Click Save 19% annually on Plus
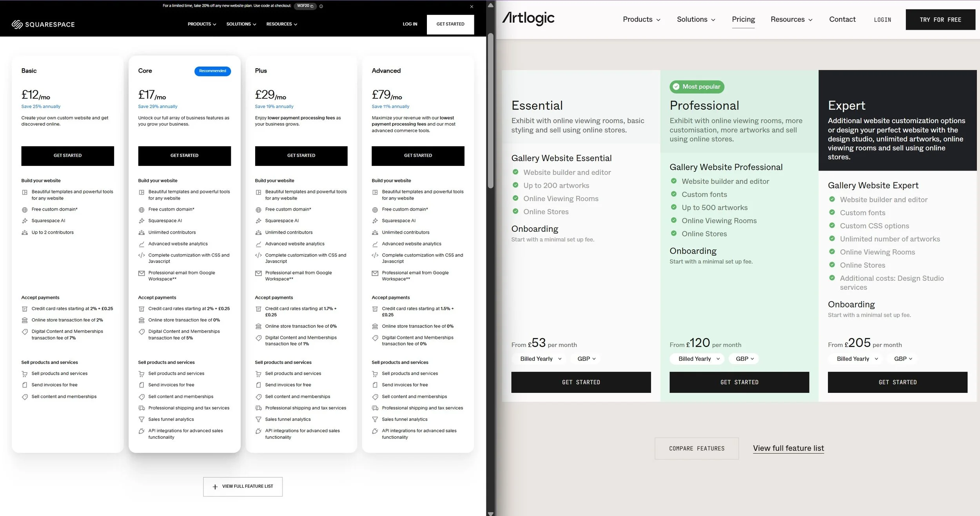This screenshot has height=516, width=980. [x=274, y=107]
